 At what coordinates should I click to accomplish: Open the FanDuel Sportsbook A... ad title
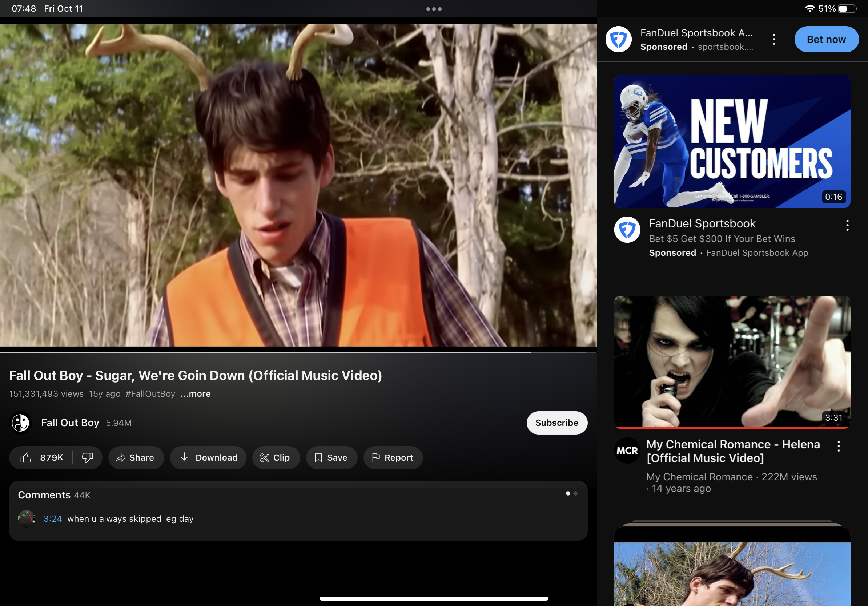[x=696, y=33]
